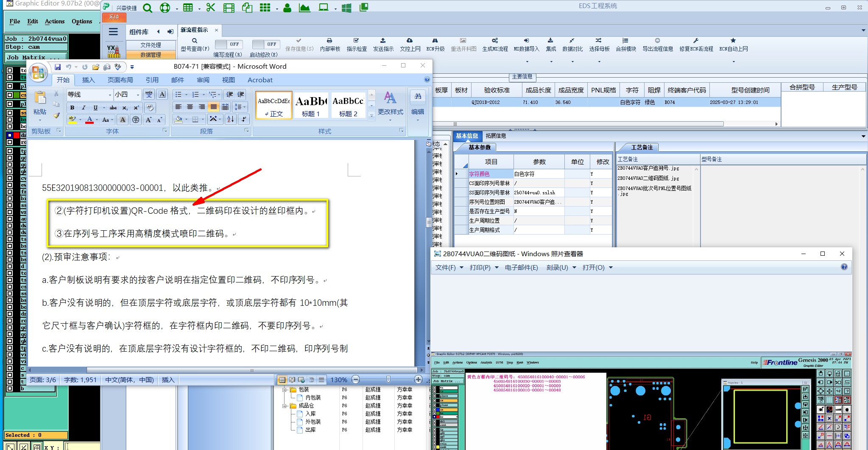Click 数据管理 button in EDS component panel

tap(151, 55)
